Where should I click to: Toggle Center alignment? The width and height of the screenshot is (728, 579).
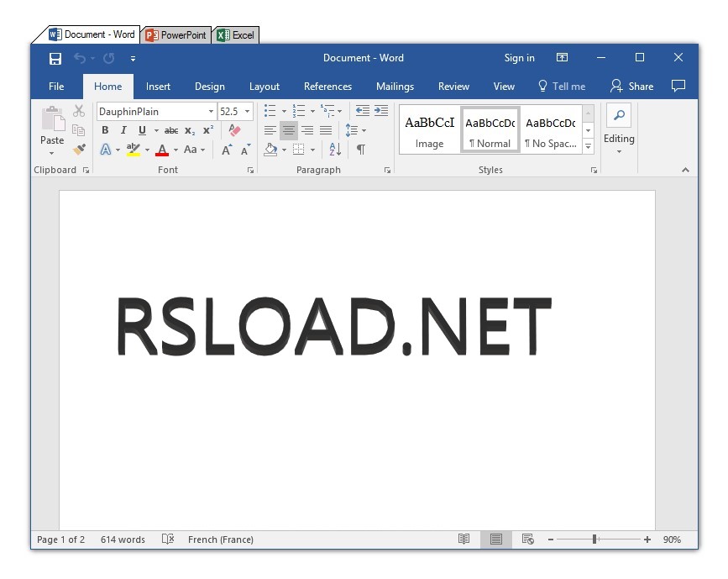click(x=288, y=130)
